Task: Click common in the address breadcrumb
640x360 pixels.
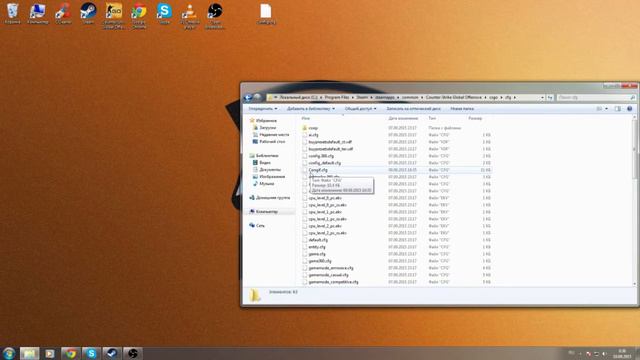Action: coord(410,98)
